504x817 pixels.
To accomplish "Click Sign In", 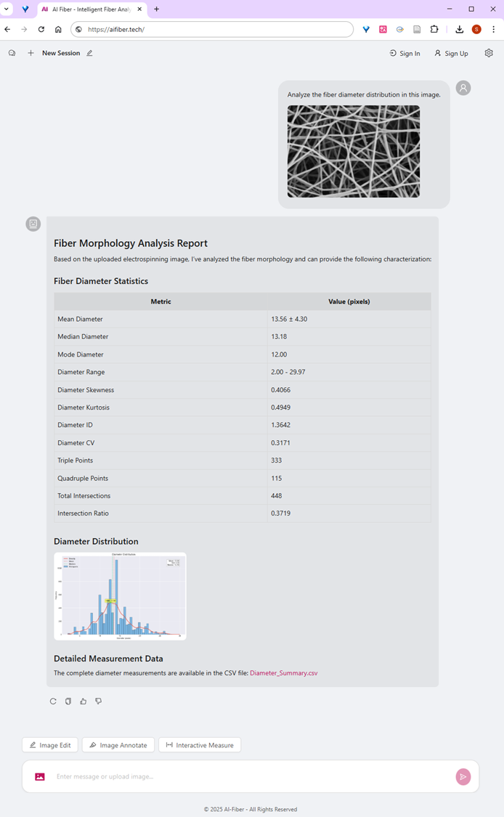I will (405, 53).
